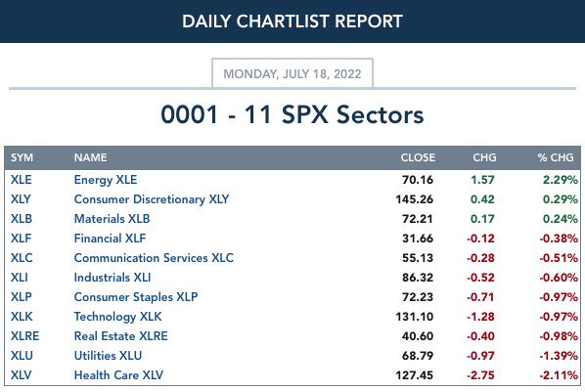Sort by the SYM column header
This screenshot has height=392, width=585.
(22, 157)
